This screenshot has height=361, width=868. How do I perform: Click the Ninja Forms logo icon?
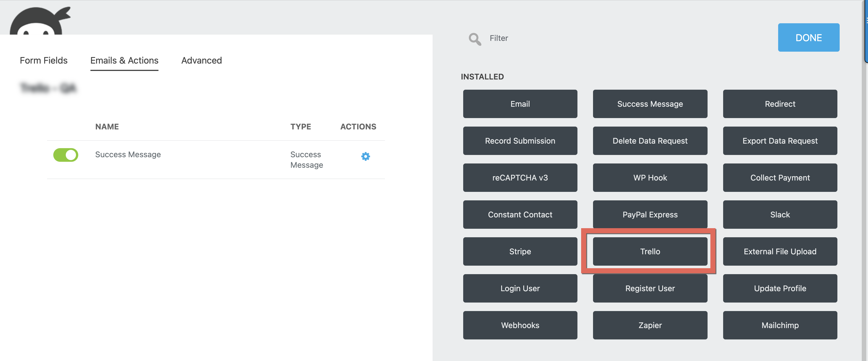point(38,22)
